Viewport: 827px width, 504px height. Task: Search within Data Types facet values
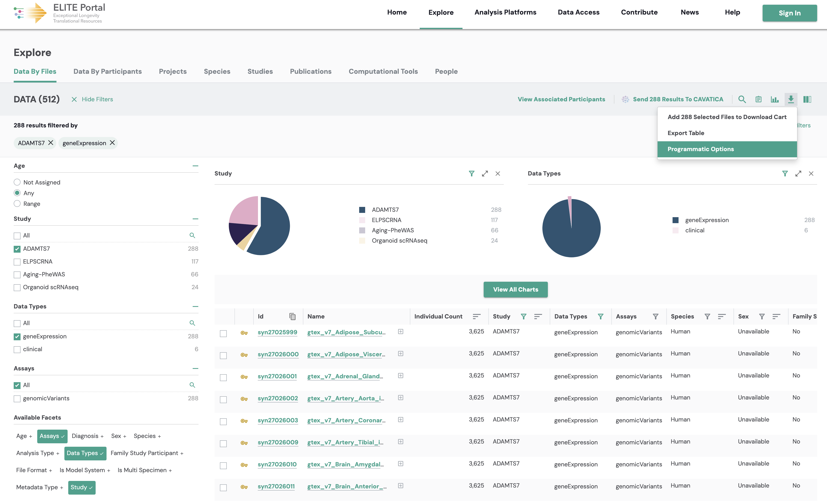[x=192, y=323]
